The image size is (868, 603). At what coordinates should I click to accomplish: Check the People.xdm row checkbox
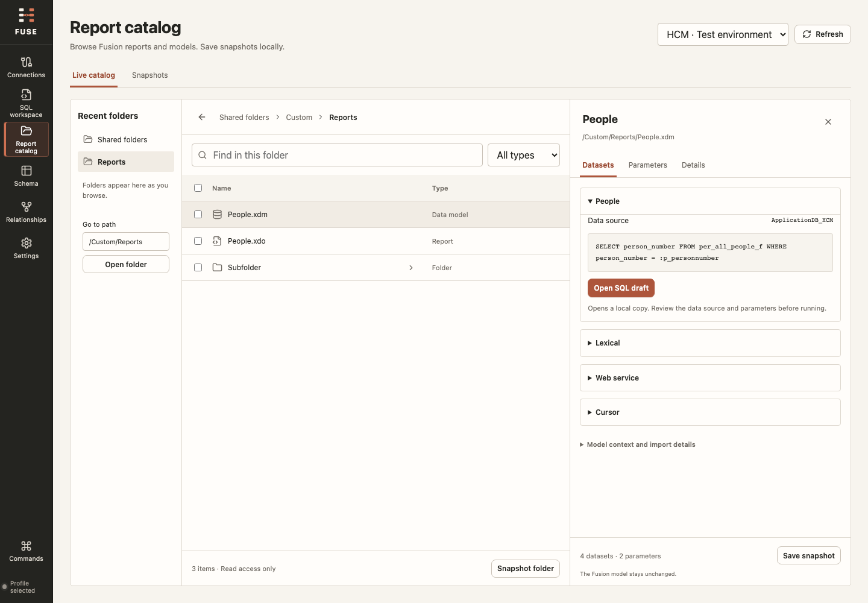(198, 215)
